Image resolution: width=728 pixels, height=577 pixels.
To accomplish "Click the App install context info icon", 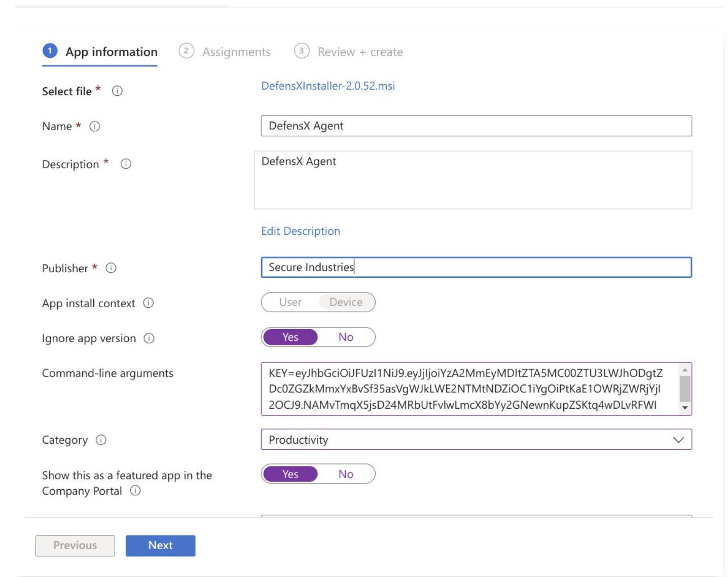I will point(149,303).
